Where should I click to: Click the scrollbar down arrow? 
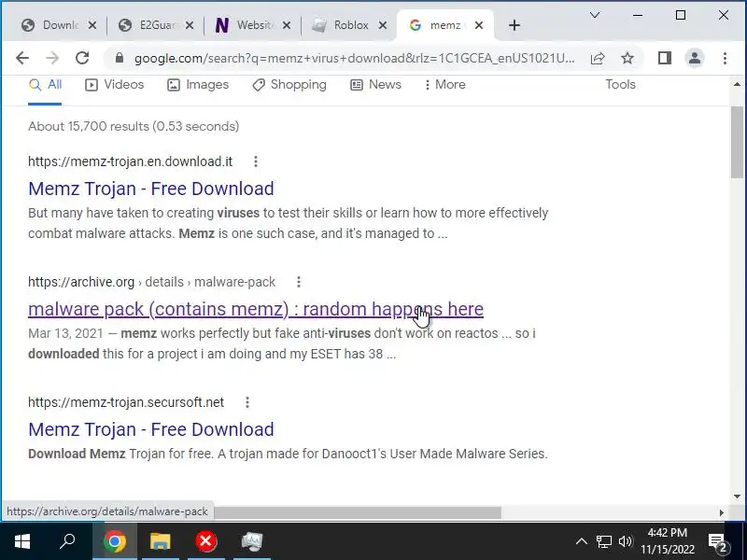point(737,497)
